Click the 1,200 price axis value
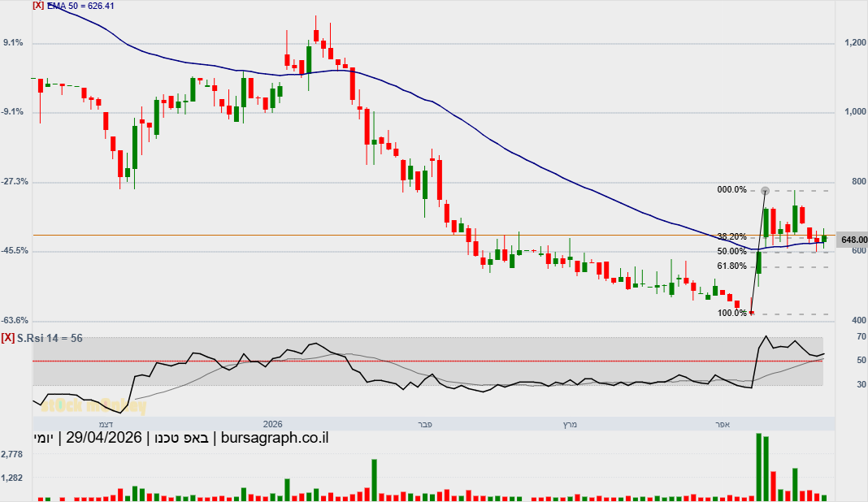The height and width of the screenshot is (502, 868). point(855,42)
